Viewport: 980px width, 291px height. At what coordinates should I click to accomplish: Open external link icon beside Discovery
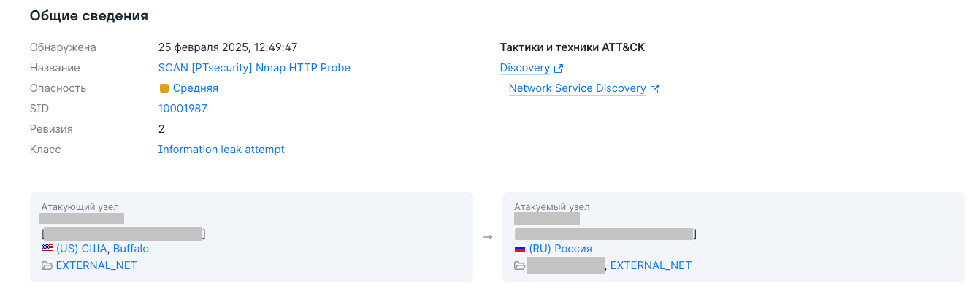[x=559, y=69]
